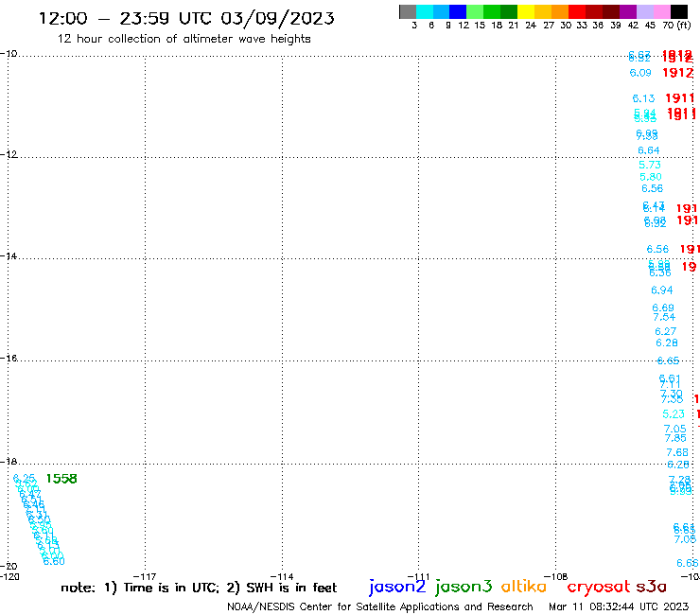
Task: Click the '12 hour collection of altimeter wave heights' subtitle
Action: 184,39
